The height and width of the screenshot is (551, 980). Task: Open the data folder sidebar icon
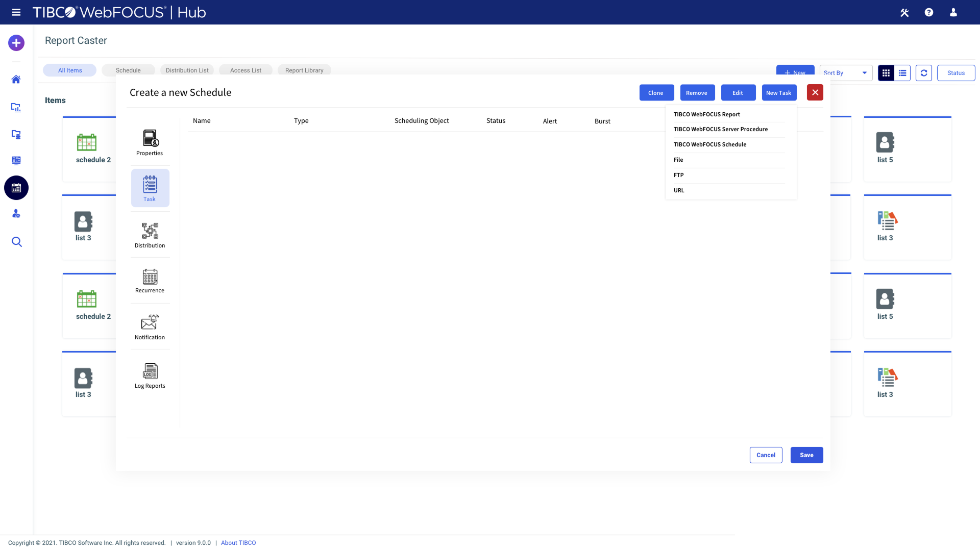pos(16,135)
